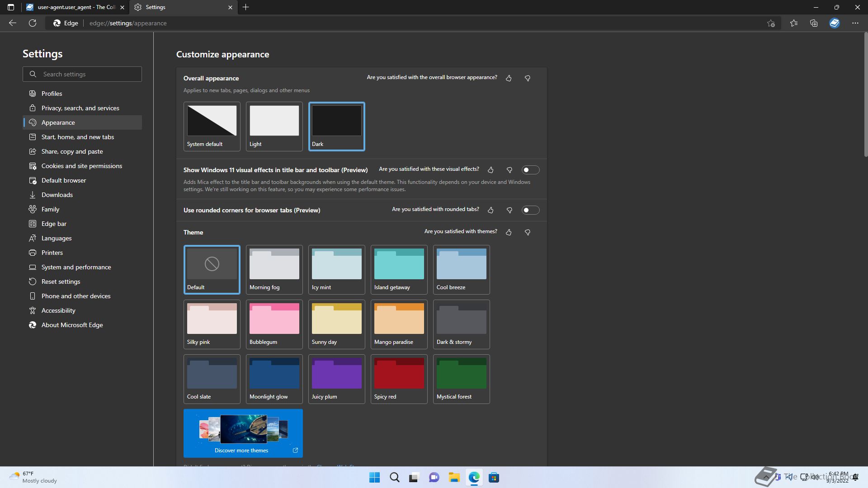Open Downloads settings

point(82,195)
